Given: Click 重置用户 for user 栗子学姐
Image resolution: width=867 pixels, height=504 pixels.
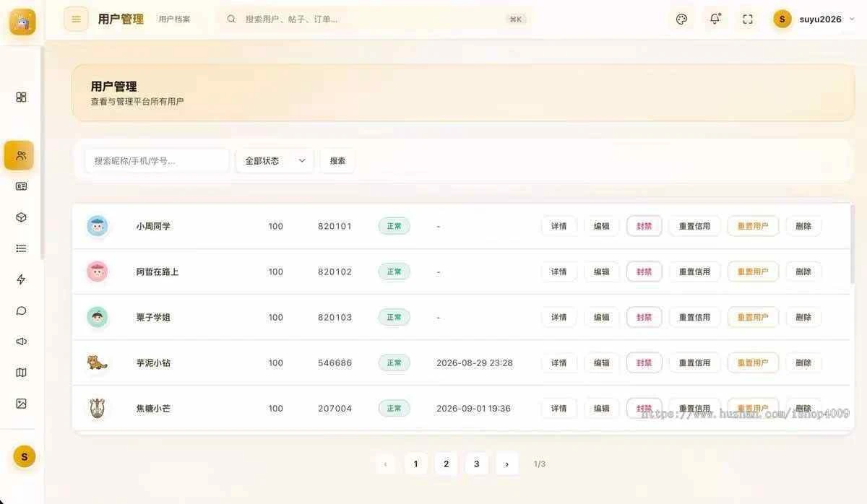Looking at the screenshot, I should [753, 317].
